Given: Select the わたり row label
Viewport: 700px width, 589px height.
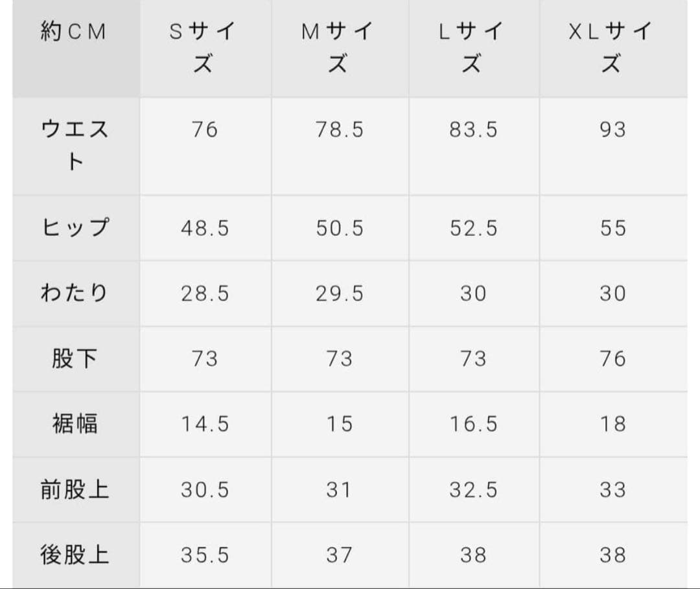Looking at the screenshot, I should coord(75,294).
